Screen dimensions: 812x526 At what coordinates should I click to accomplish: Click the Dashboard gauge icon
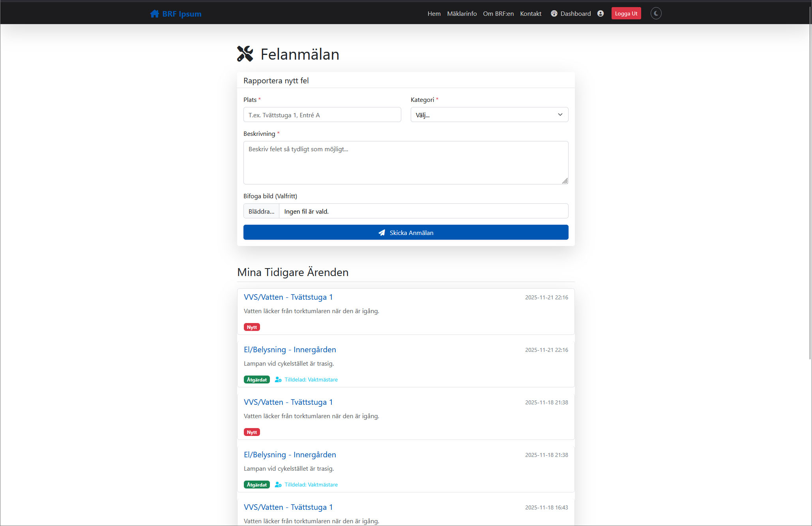(x=554, y=13)
